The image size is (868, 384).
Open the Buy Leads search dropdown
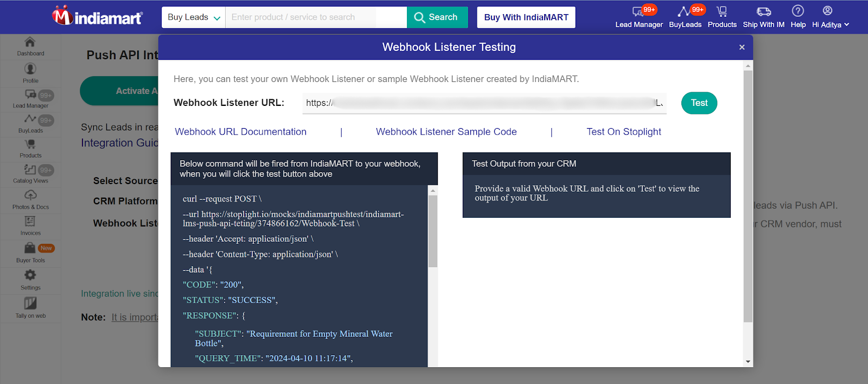[x=194, y=17]
